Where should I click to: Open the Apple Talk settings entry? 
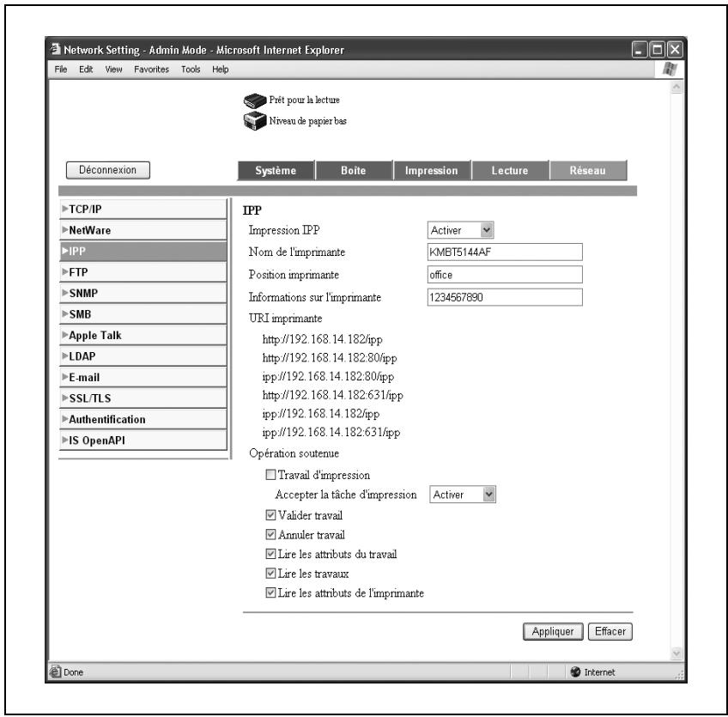point(143,335)
